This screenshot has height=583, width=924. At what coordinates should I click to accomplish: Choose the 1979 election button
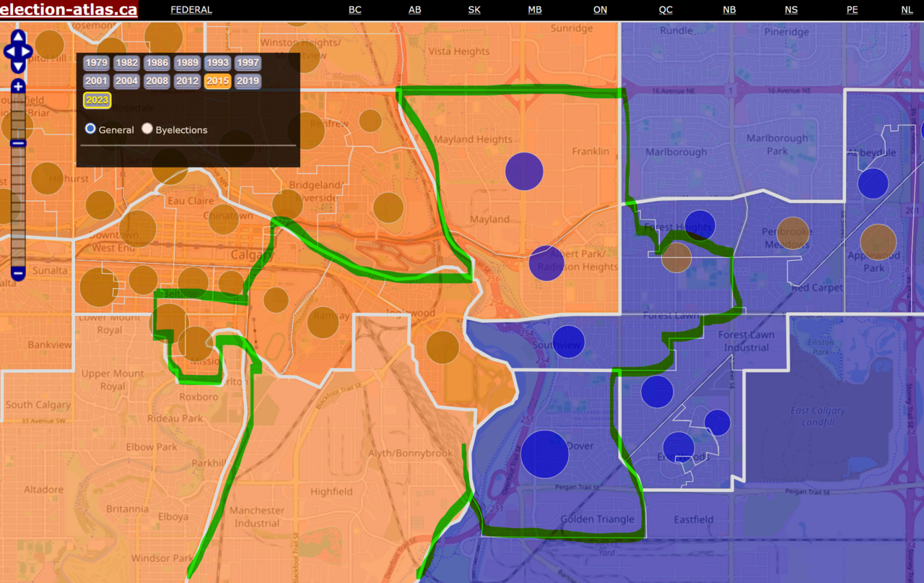point(96,63)
